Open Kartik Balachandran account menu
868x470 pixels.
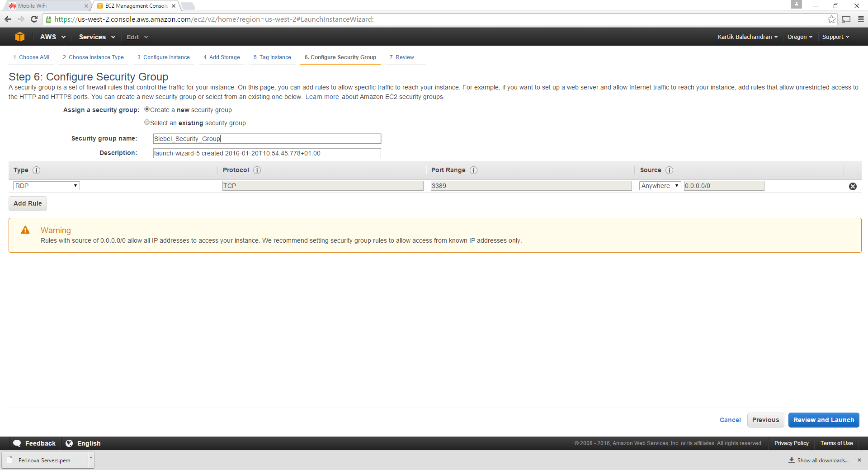tap(747, 37)
